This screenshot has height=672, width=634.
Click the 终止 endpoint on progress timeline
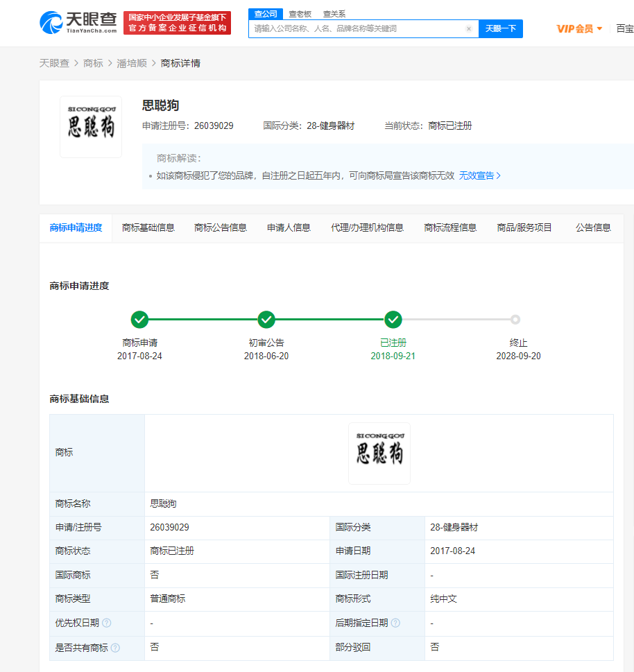[x=515, y=320]
